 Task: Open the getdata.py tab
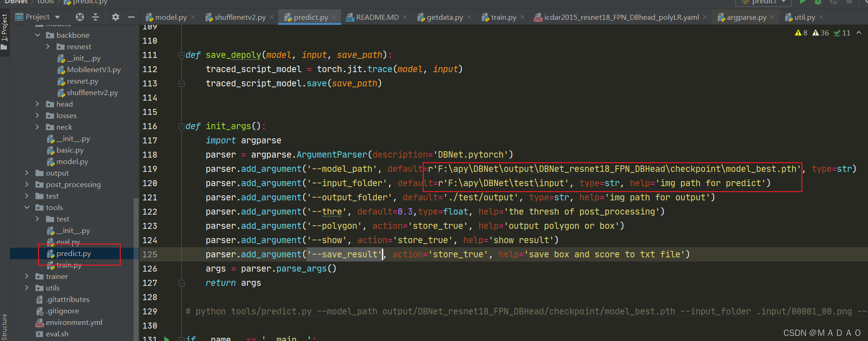pyautogui.click(x=440, y=17)
